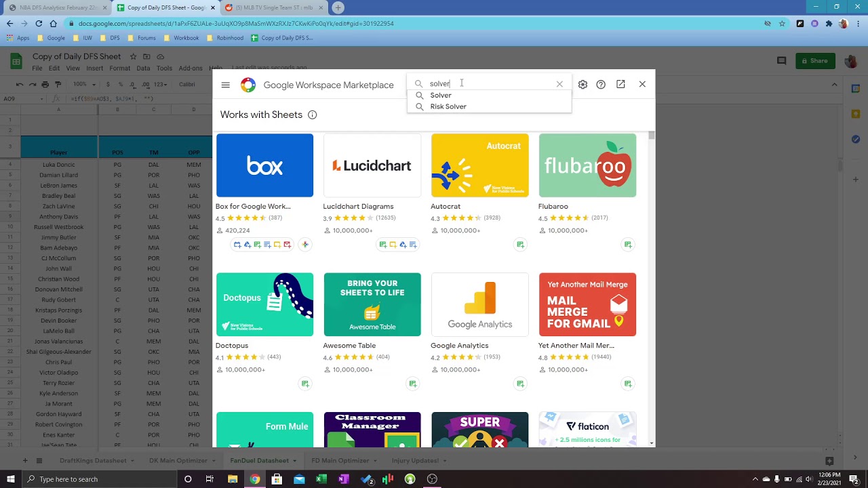The height and width of the screenshot is (488, 868).
Task: Open the 123 number format dropdown
Action: 161,85
